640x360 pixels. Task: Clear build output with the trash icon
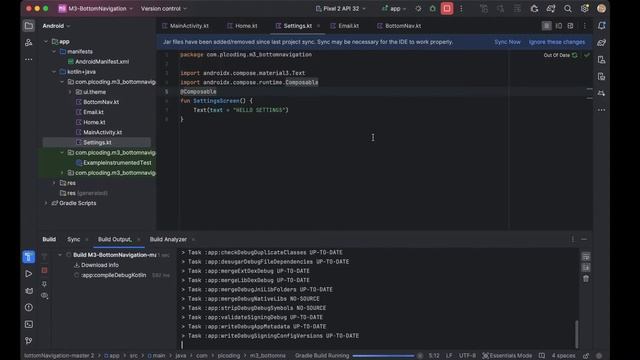click(x=586, y=279)
